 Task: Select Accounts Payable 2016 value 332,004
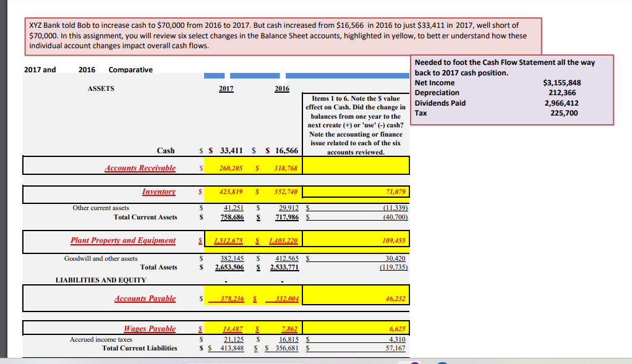tap(287, 298)
